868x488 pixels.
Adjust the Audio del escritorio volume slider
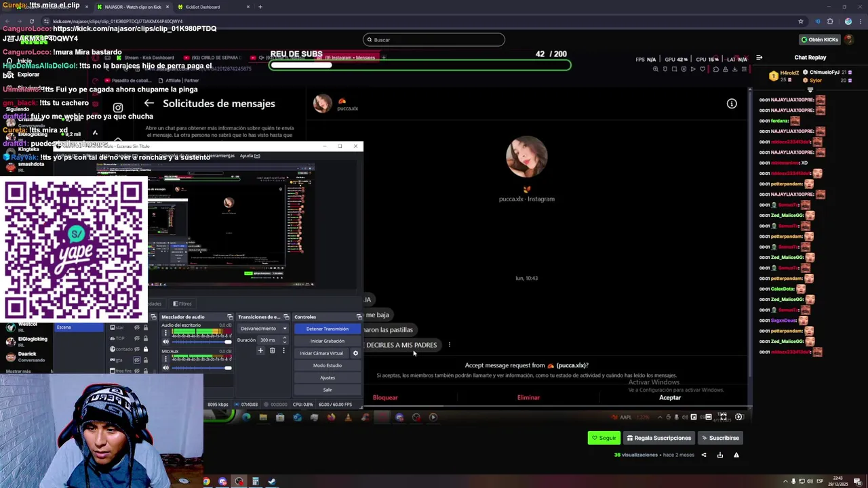[x=201, y=342]
